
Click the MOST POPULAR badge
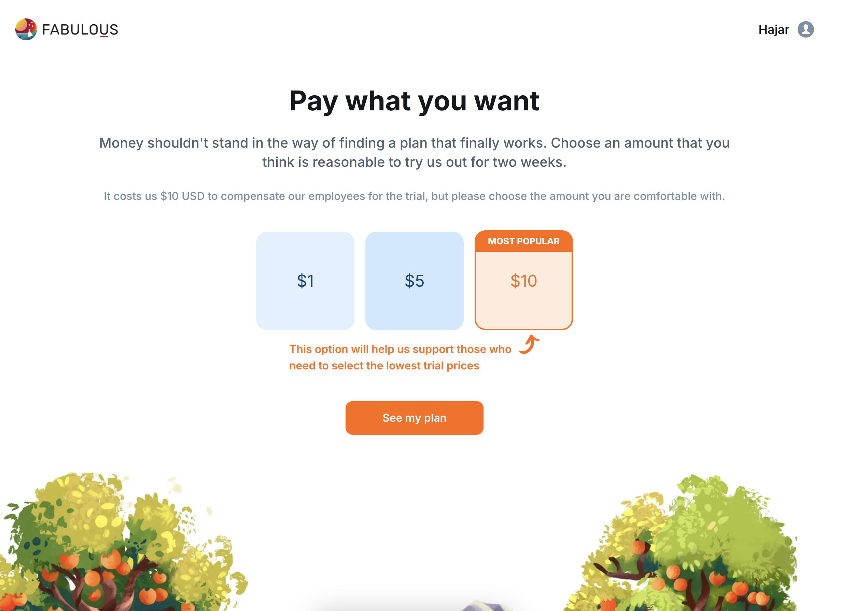coord(523,241)
